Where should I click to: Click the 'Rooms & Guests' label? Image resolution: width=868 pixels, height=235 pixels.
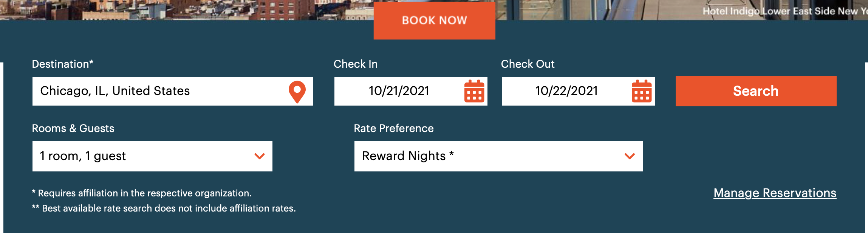pyautogui.click(x=73, y=128)
